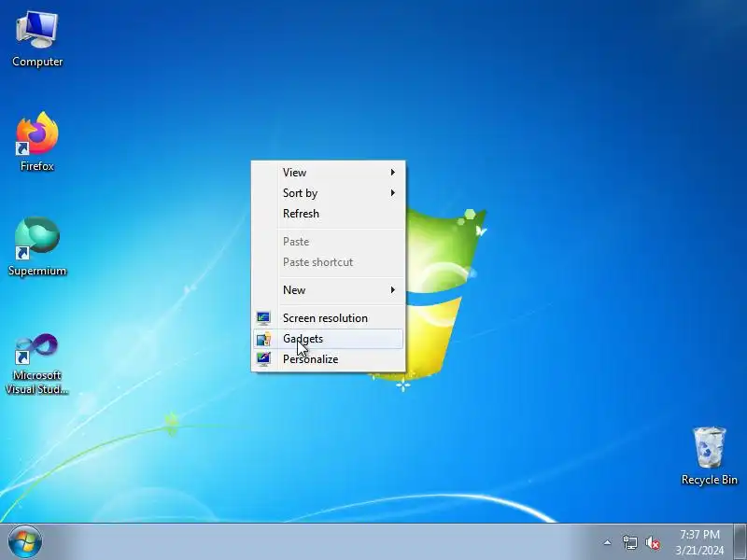Expand arrow next to New
Image resolution: width=747 pixels, height=560 pixels.
[392, 290]
